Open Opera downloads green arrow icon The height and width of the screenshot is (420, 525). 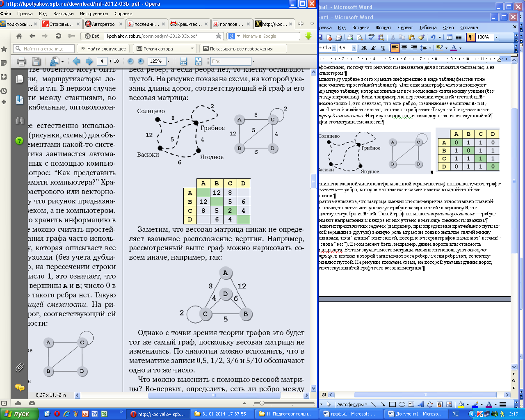[308, 36]
